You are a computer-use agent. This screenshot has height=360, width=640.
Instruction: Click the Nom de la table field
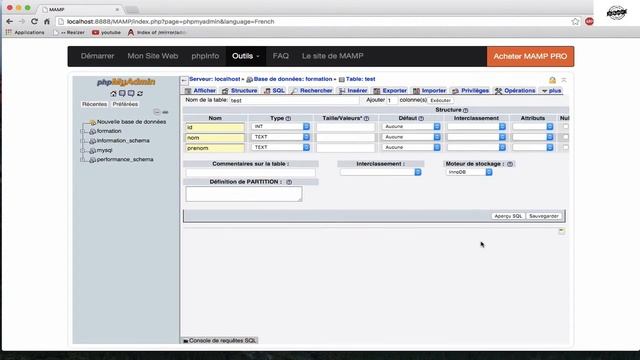(294, 100)
